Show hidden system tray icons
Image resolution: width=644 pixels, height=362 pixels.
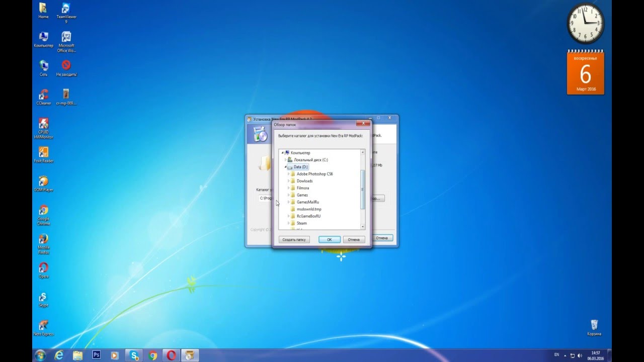pyautogui.click(x=565, y=355)
